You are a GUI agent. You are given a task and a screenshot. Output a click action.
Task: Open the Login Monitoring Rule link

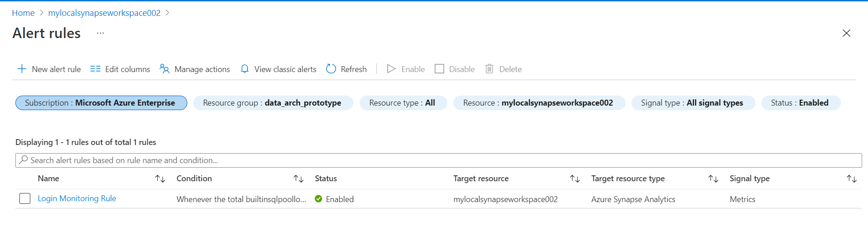point(77,198)
